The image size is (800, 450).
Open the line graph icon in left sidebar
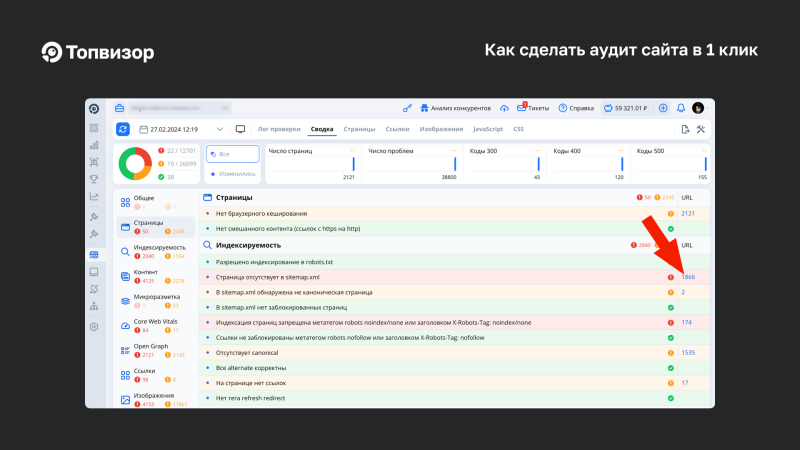(94, 196)
